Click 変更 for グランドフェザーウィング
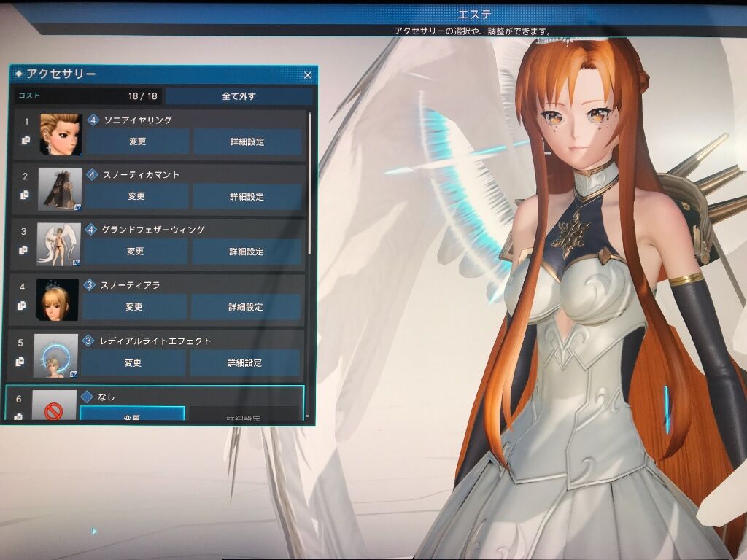The height and width of the screenshot is (560, 747). click(135, 251)
